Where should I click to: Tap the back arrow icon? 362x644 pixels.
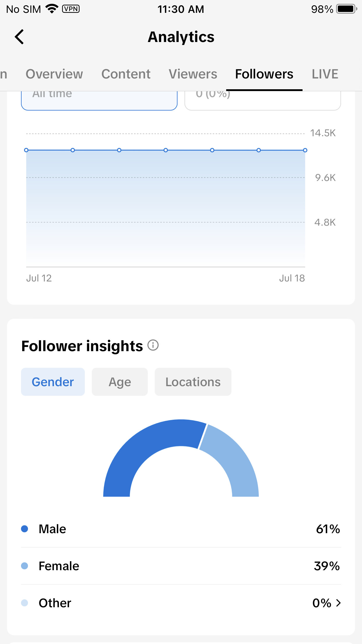click(19, 37)
